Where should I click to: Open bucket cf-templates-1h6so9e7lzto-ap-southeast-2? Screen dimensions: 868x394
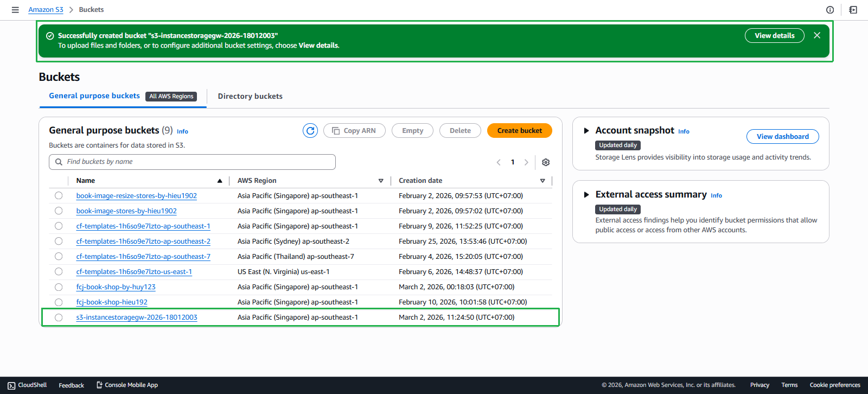click(x=143, y=242)
